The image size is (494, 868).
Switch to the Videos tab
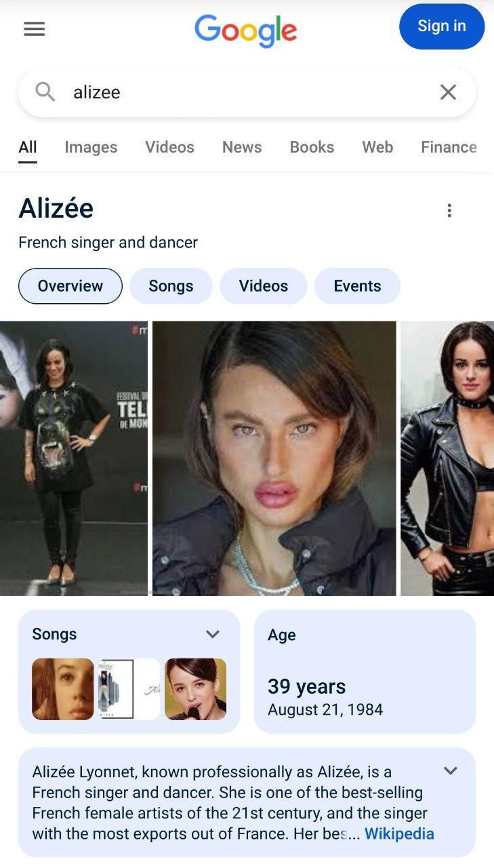169,147
